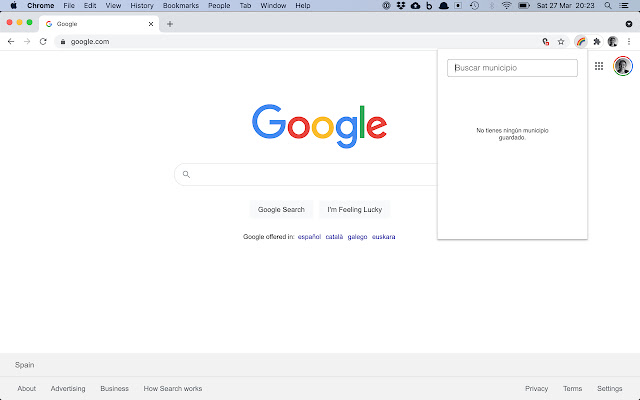
Task: Click the Google Search button
Action: click(281, 209)
